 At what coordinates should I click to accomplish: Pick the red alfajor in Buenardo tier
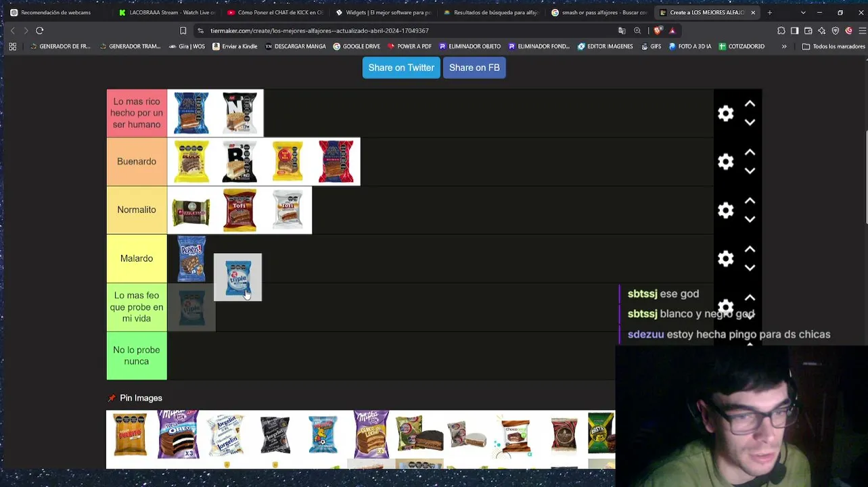coord(336,162)
